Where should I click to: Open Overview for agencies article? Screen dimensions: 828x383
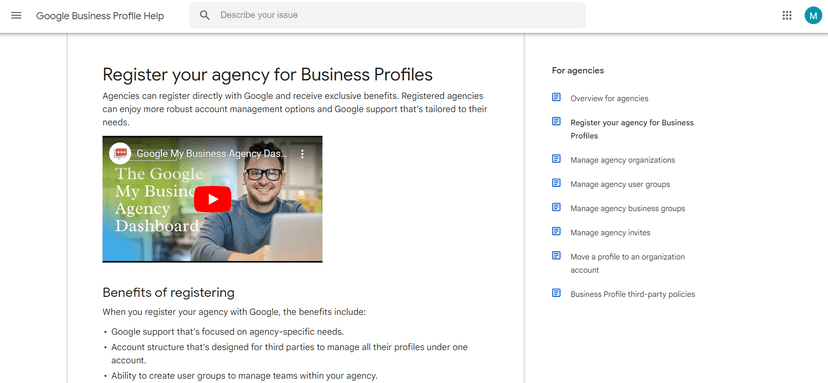[x=609, y=99]
